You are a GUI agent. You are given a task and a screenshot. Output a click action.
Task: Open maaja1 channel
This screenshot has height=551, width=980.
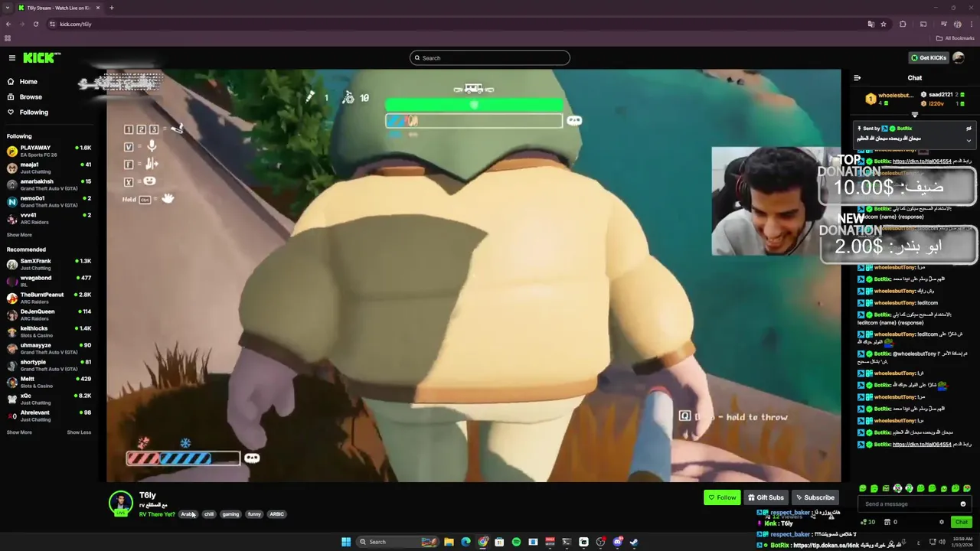(48, 168)
